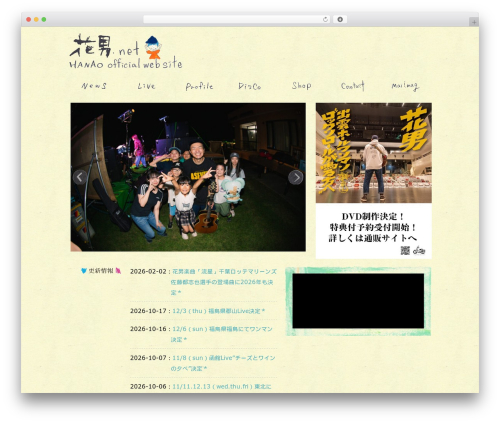Click the green fullscreen window button
Viewport: 500px width, 423px height.
(44, 19)
